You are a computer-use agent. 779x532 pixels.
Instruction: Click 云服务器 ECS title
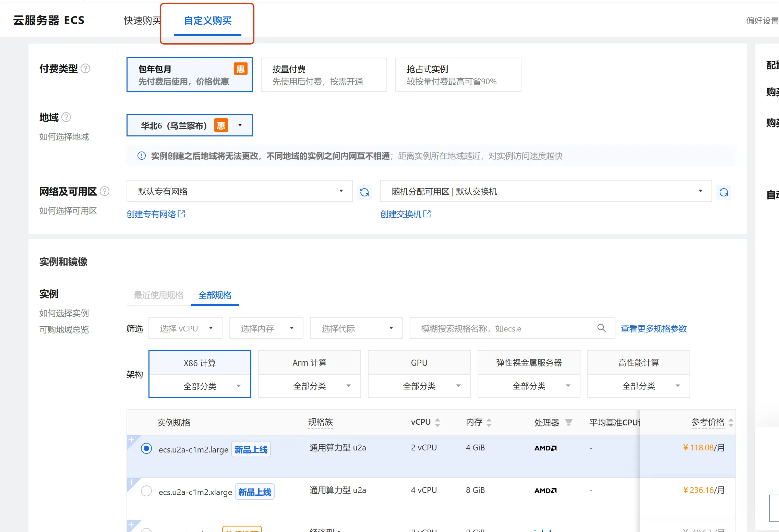[x=49, y=21]
